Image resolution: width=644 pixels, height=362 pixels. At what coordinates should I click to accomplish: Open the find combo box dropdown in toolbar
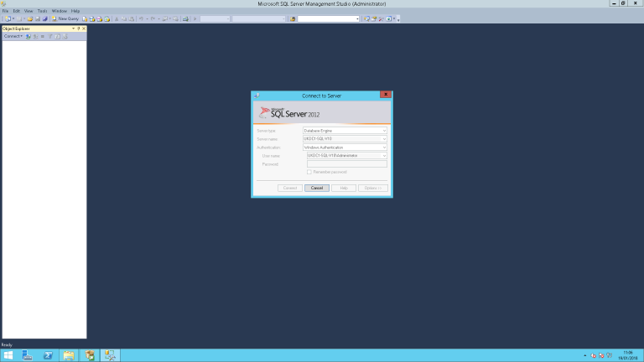357,19
